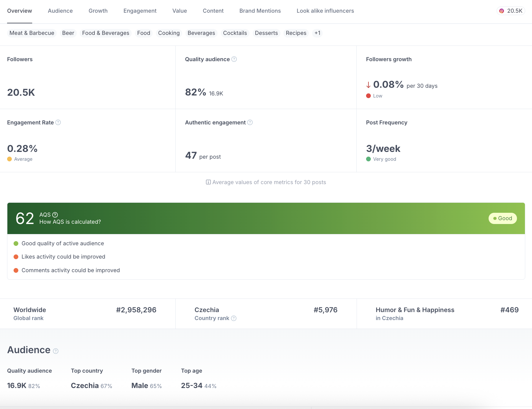
Task: Click the help icon next to Audience heading
Action: (56, 351)
